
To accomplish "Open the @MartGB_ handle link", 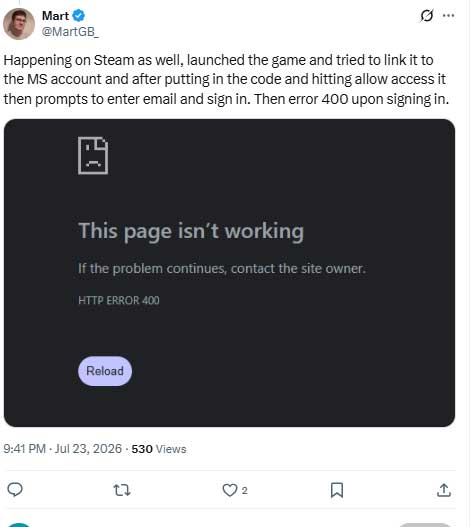I will pos(70,32).
